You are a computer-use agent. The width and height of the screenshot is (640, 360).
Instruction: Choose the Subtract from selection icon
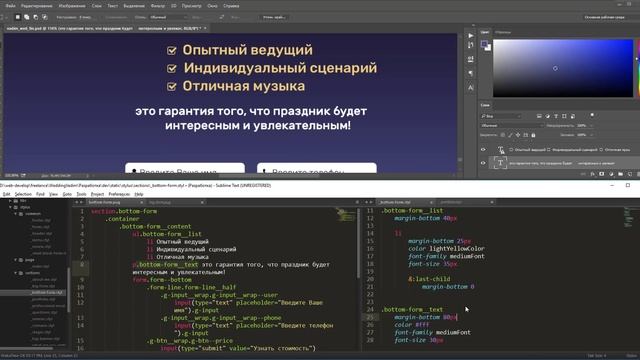(36, 17)
